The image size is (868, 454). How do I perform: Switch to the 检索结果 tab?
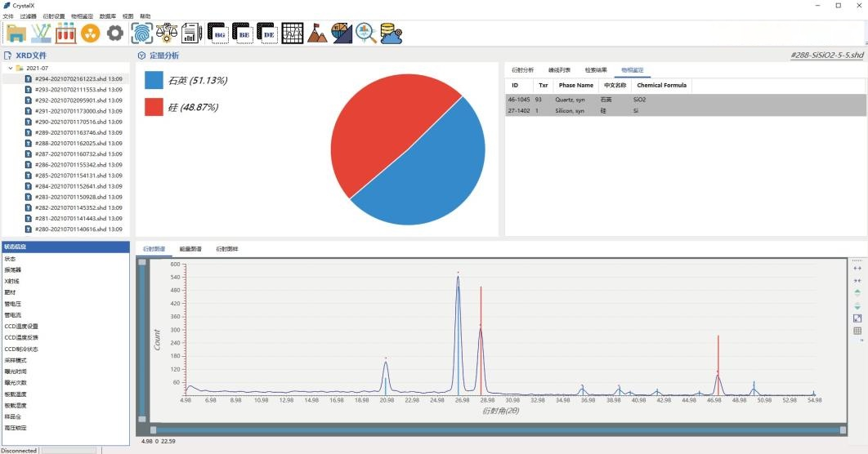pos(596,70)
